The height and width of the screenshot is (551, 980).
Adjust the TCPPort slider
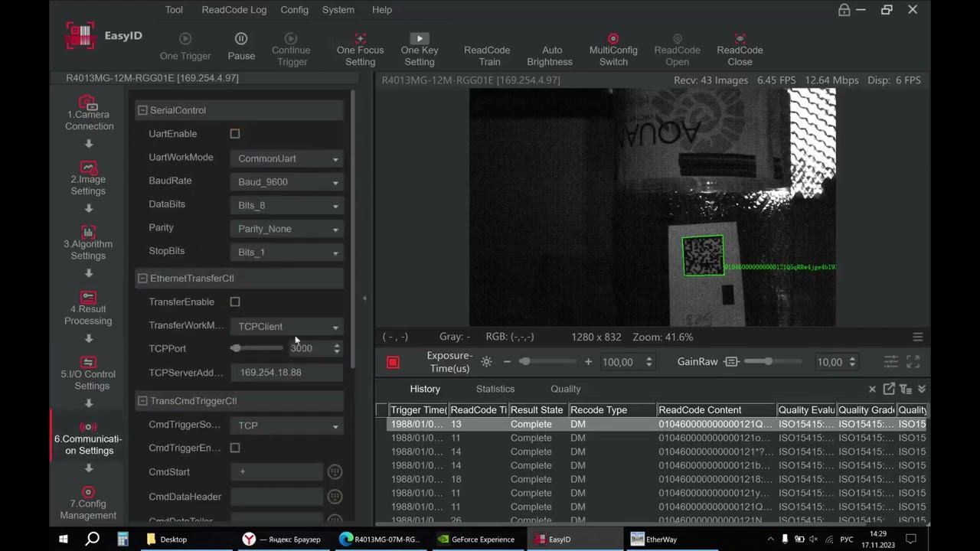257,348
